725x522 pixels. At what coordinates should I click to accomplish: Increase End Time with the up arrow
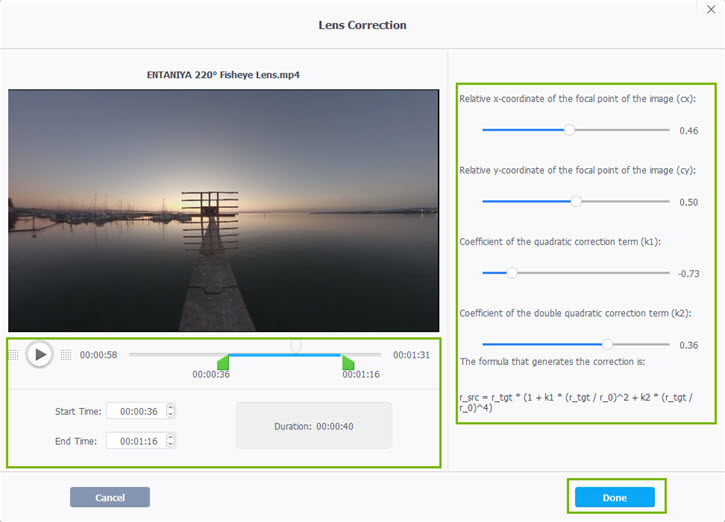(171, 437)
